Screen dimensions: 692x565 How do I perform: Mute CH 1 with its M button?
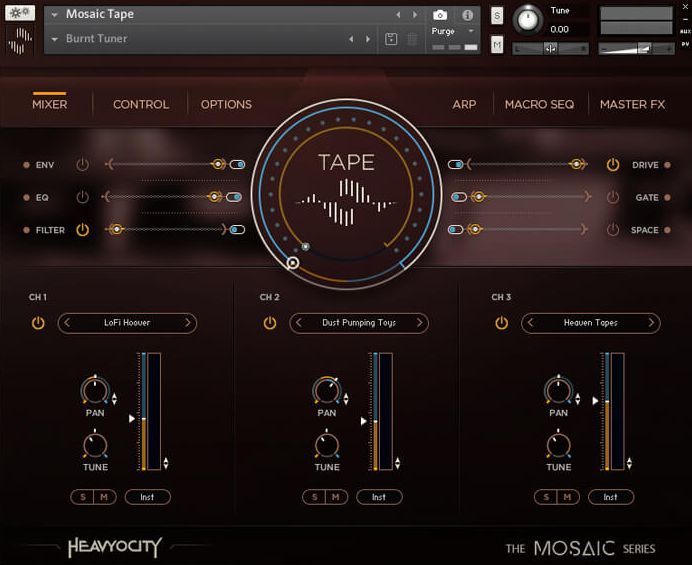(105, 497)
